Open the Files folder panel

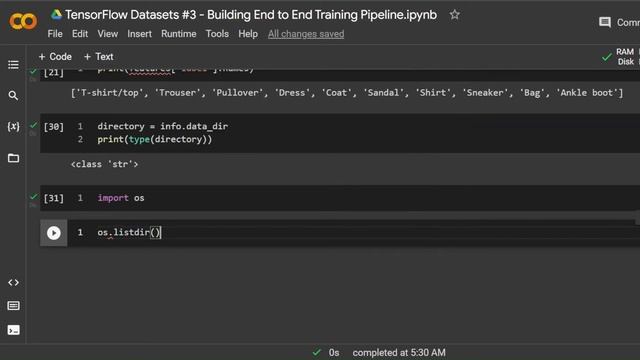pos(13,158)
